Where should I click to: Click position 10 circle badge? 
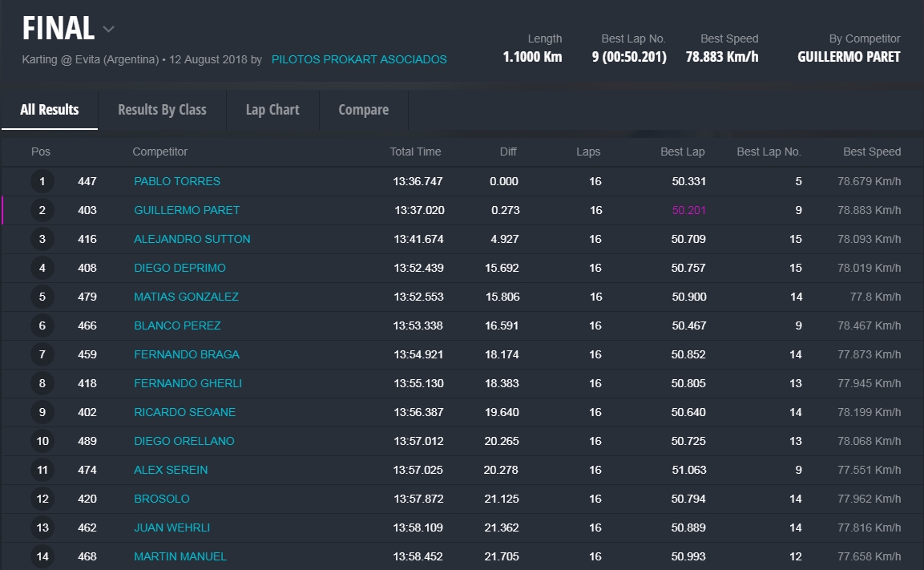(42, 441)
